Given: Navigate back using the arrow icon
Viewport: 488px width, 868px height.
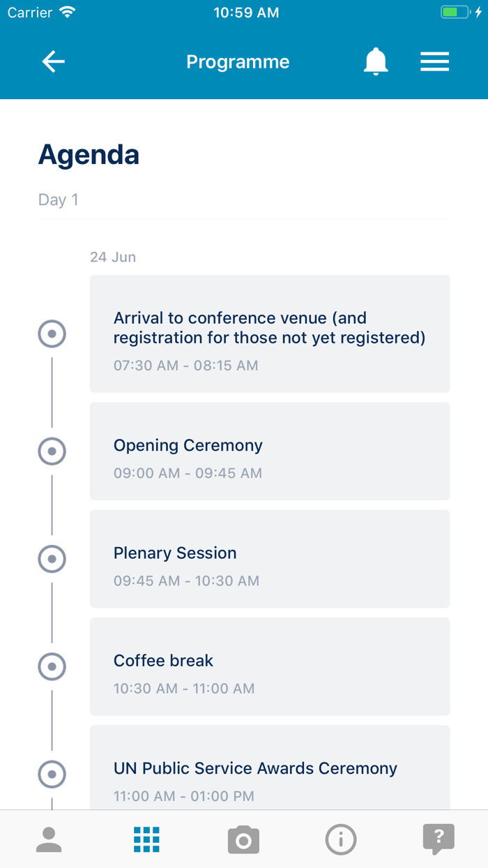Looking at the screenshot, I should click(53, 61).
